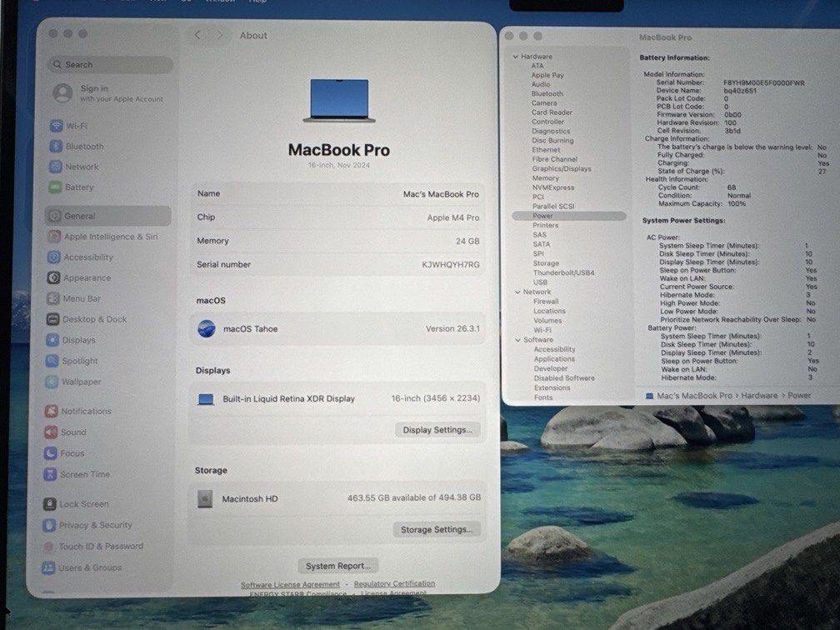Select Extensions under Software
The image size is (840, 630).
point(552,387)
